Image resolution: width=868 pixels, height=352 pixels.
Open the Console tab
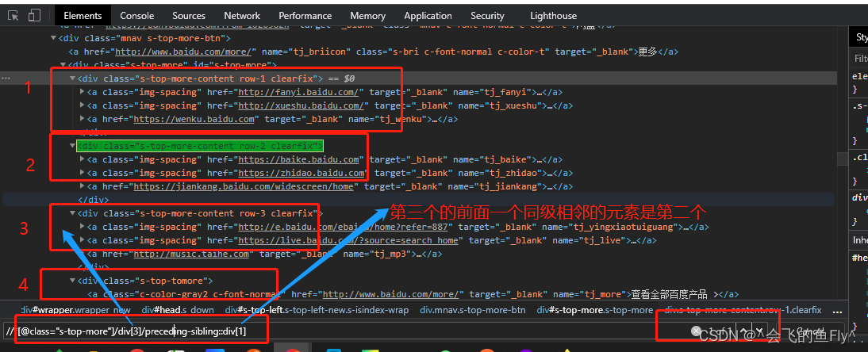(136, 16)
